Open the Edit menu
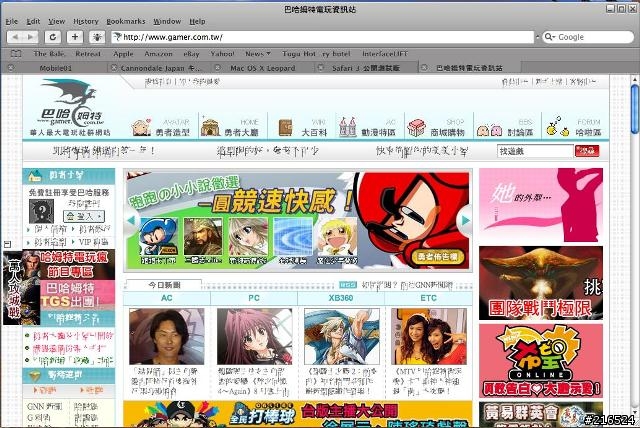This screenshot has width=640, height=428. coord(33,22)
